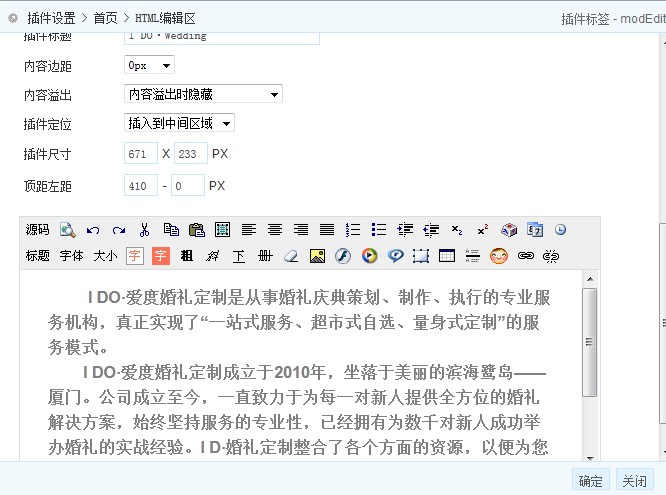
Task: Click the plugin title field I DO · Wedding
Action: (222, 37)
